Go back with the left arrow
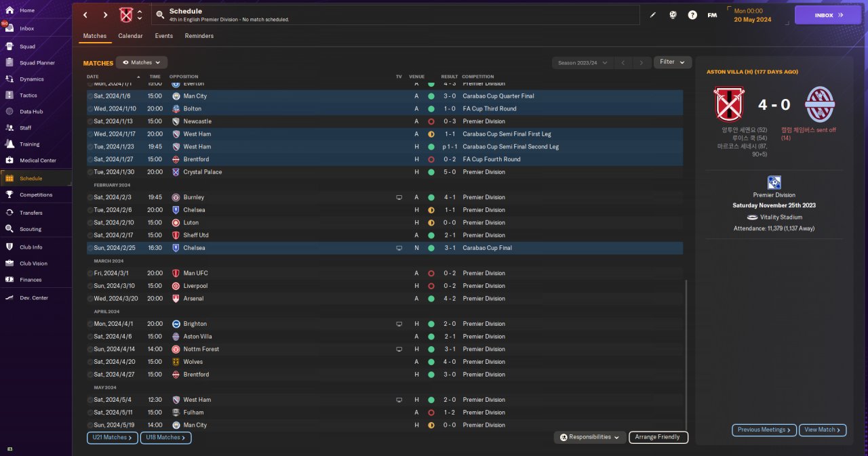The width and height of the screenshot is (868, 456). [85, 15]
